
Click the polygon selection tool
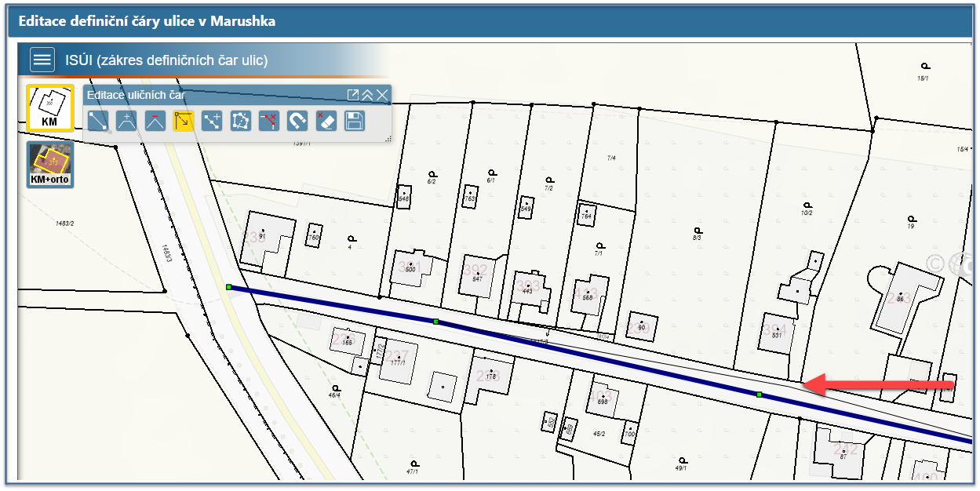[x=241, y=121]
